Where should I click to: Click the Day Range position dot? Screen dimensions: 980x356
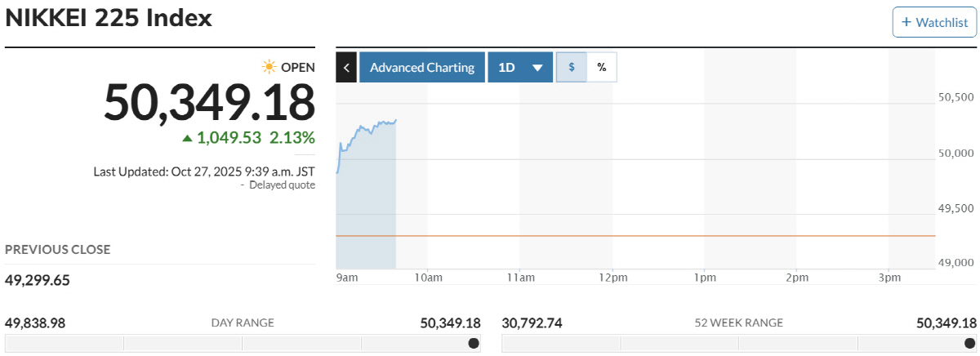tap(474, 343)
